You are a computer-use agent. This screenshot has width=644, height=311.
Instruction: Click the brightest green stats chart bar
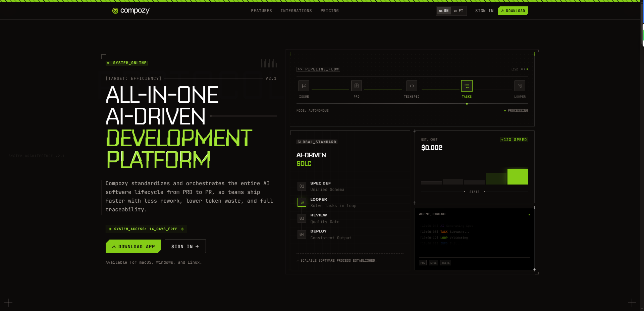pos(517,177)
